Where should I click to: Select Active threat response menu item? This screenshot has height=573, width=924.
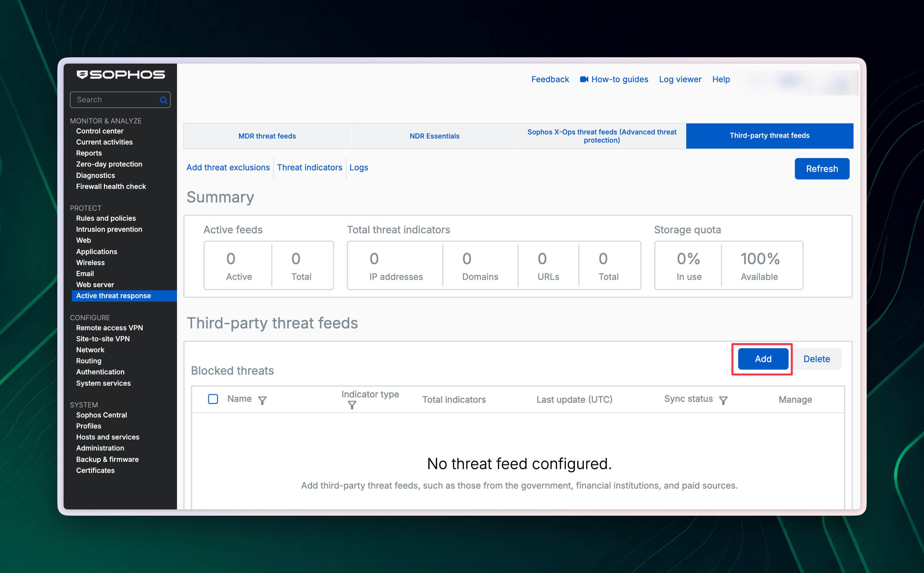(124, 296)
